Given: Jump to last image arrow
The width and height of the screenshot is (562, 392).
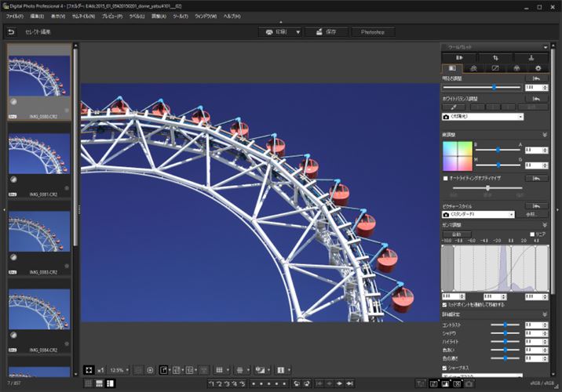Looking at the screenshot, I should click(x=350, y=383).
